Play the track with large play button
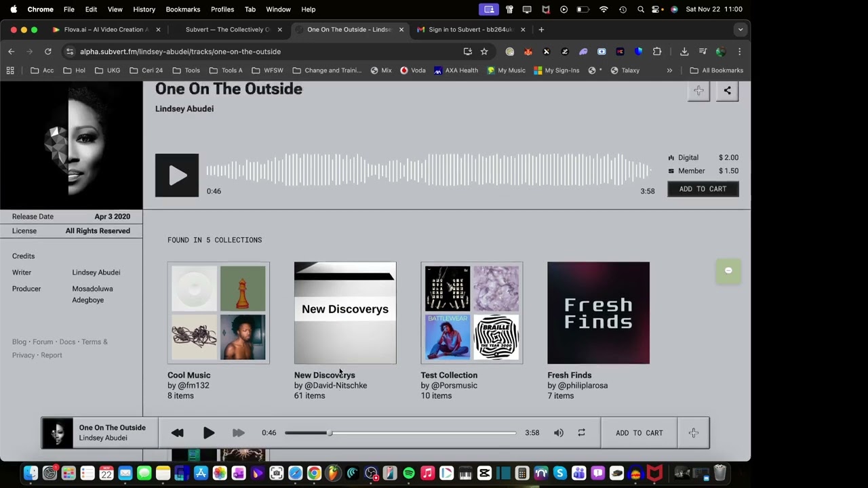This screenshot has width=868, height=488. 177,176
